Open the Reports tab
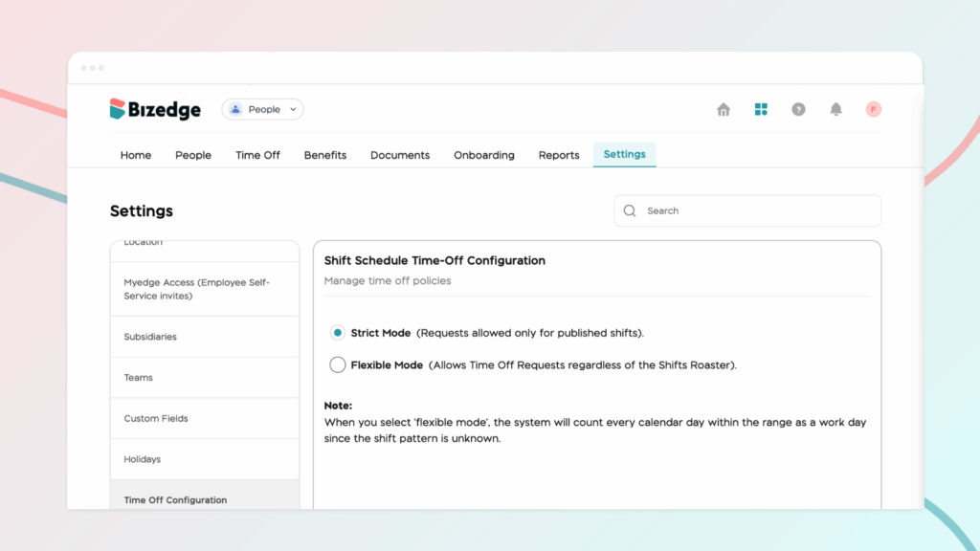Screen dimensions: 980x551 pos(559,155)
